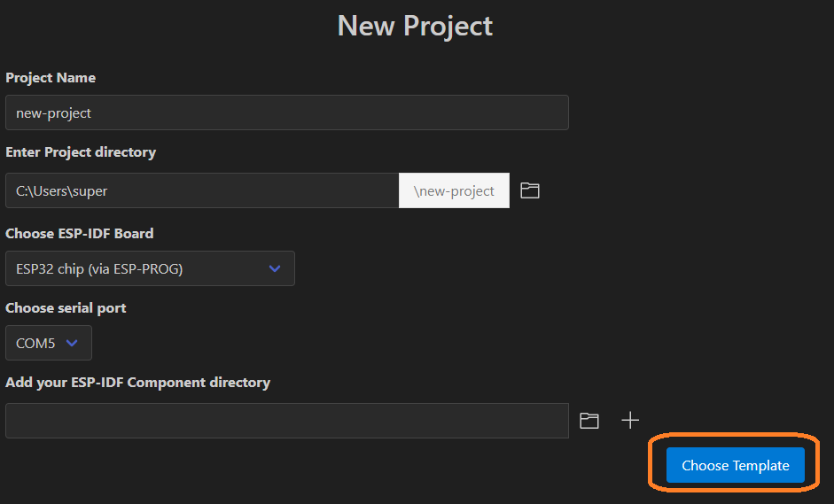This screenshot has width=834, height=504.
Task: Focus the empty component directory field
Action: click(286, 421)
